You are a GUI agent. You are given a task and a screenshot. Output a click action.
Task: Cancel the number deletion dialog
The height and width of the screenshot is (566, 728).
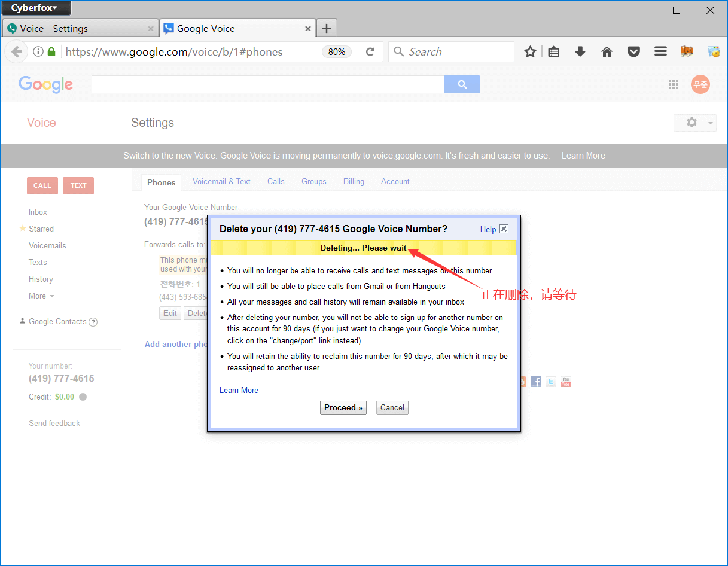392,407
